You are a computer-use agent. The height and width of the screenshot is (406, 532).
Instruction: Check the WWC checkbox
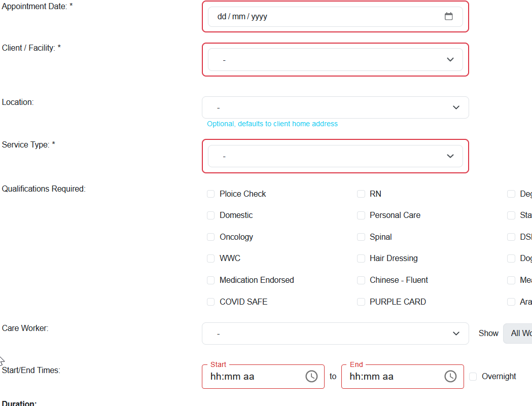point(211,259)
